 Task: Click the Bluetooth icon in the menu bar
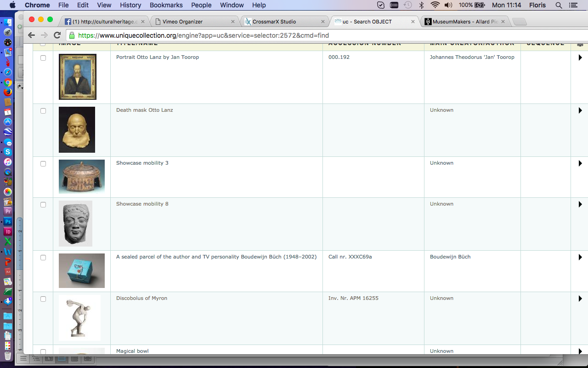[x=421, y=5]
